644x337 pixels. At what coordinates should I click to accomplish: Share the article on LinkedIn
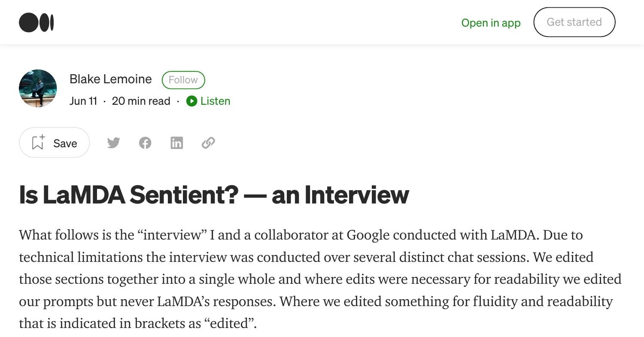pyautogui.click(x=176, y=143)
